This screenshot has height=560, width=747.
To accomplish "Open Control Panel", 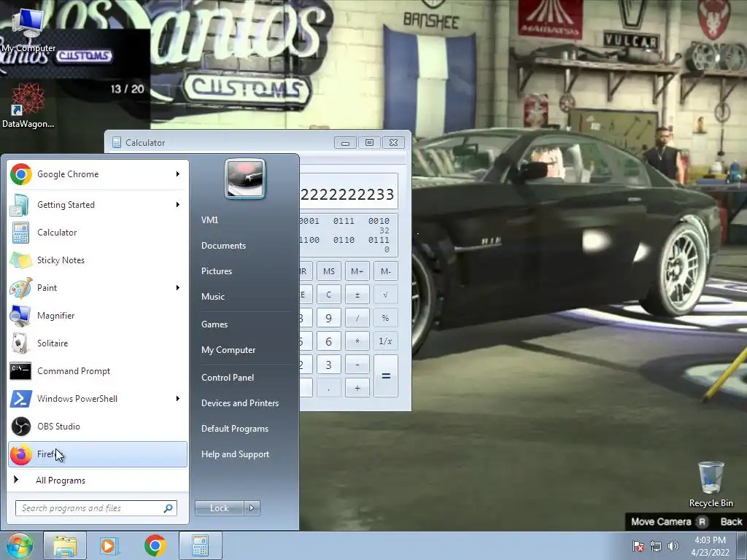I will (228, 378).
